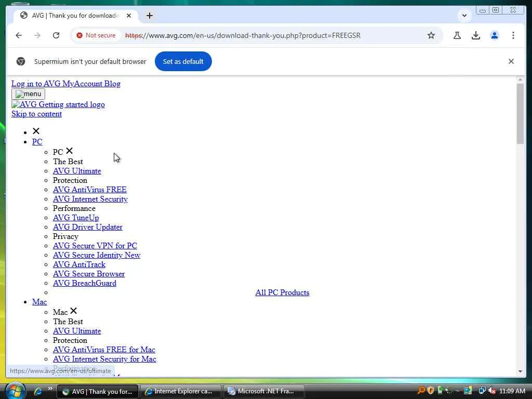Open Log in to AVG MyAccount link

tap(56, 84)
